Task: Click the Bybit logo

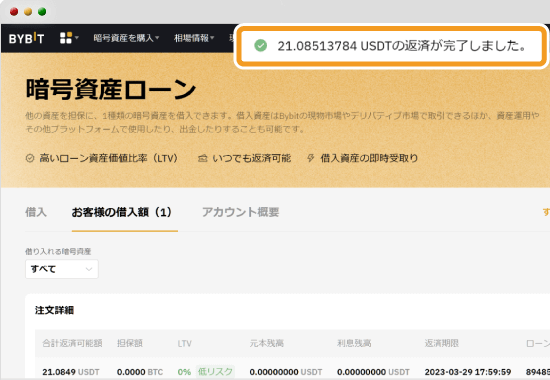Action: pyautogui.click(x=27, y=38)
